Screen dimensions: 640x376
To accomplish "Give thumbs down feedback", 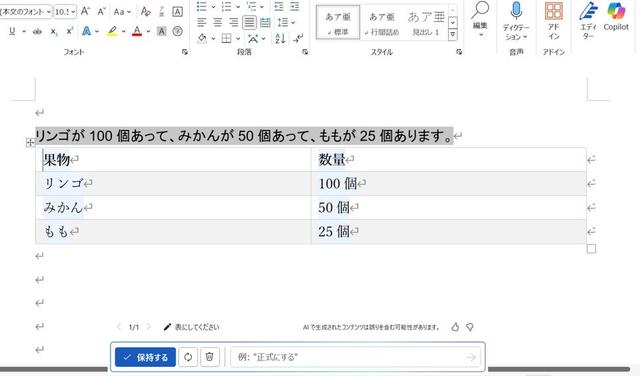I will tap(470, 327).
